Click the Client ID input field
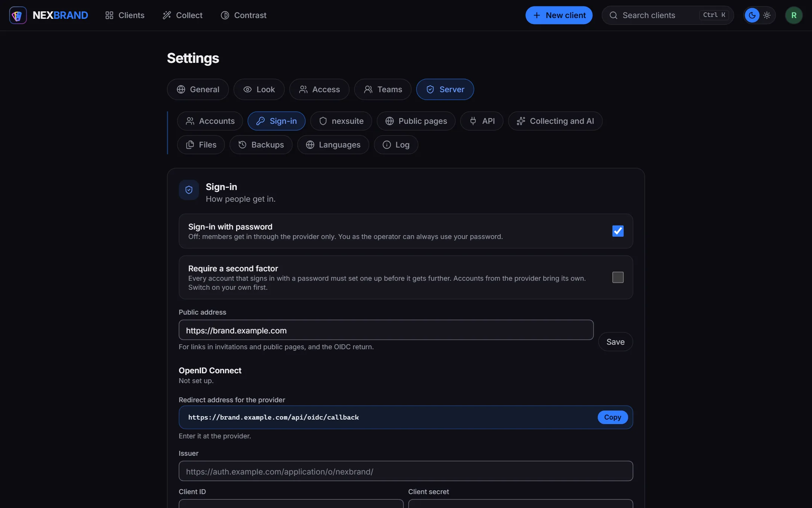Screen dimensions: 812x508 (291, 503)
